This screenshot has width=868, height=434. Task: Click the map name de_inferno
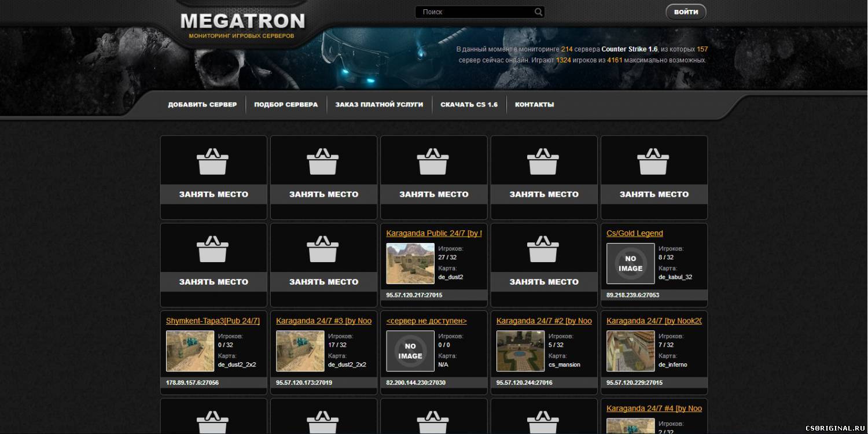pyautogui.click(x=673, y=365)
